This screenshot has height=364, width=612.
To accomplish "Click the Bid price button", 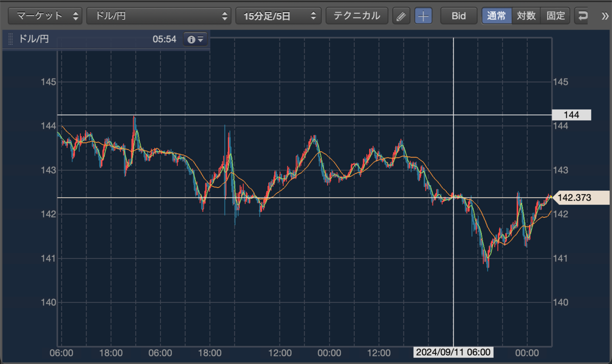I will click(x=459, y=16).
